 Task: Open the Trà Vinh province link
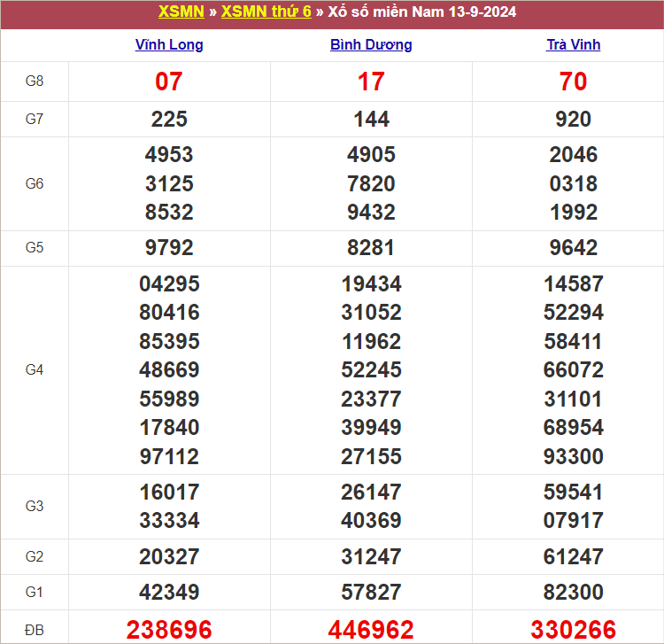pos(573,44)
